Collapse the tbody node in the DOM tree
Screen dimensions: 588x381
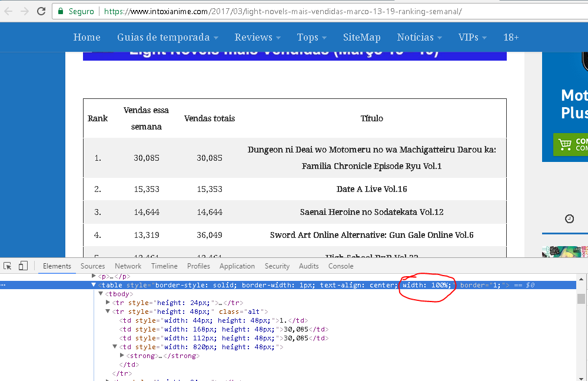click(101, 294)
